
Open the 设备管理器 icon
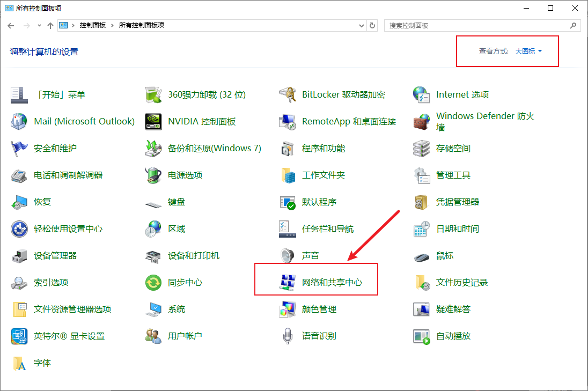coord(19,255)
